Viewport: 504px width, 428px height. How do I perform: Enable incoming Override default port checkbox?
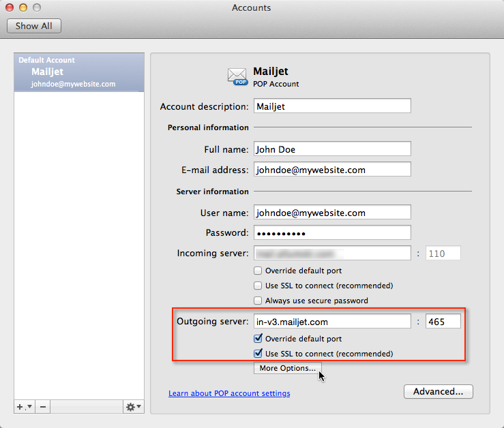pos(258,271)
